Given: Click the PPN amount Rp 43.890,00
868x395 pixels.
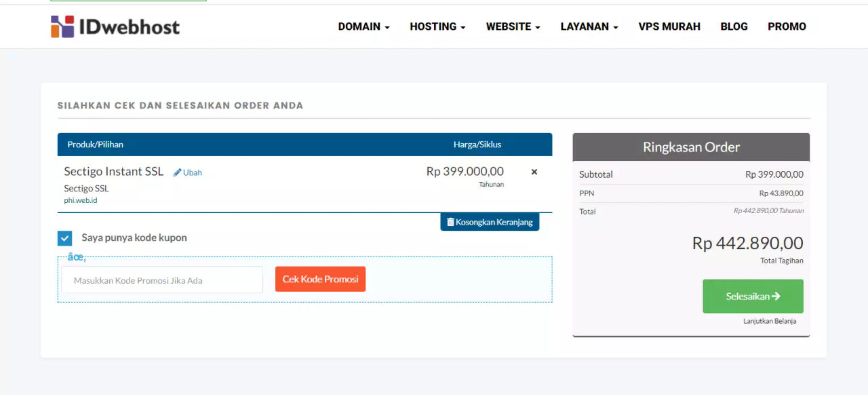Looking at the screenshot, I should coord(781,193).
